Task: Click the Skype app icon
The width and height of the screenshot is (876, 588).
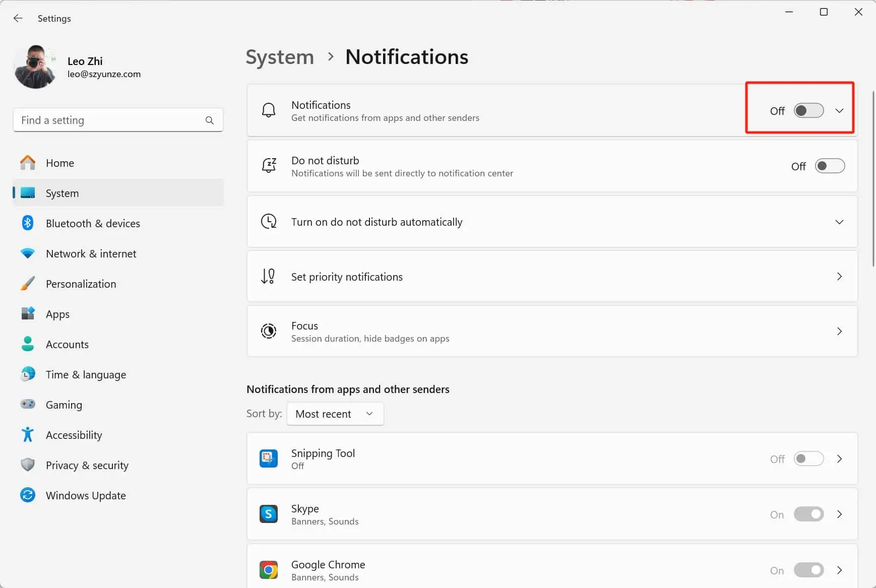Action: pos(269,514)
